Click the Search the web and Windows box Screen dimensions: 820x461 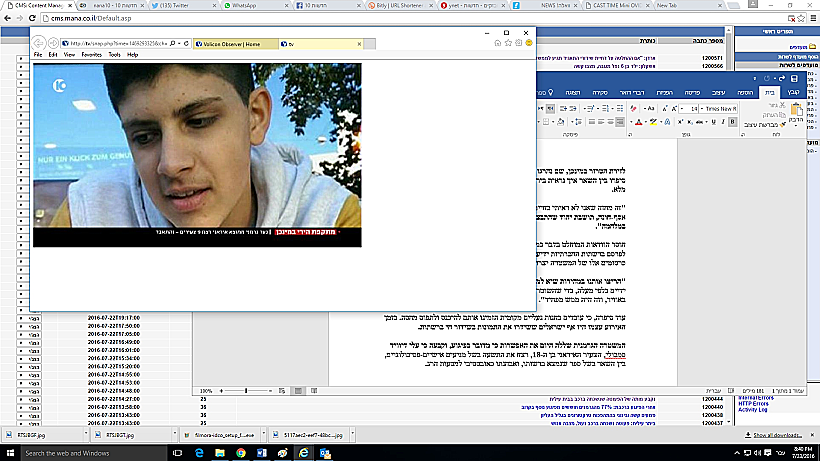click(x=93, y=453)
